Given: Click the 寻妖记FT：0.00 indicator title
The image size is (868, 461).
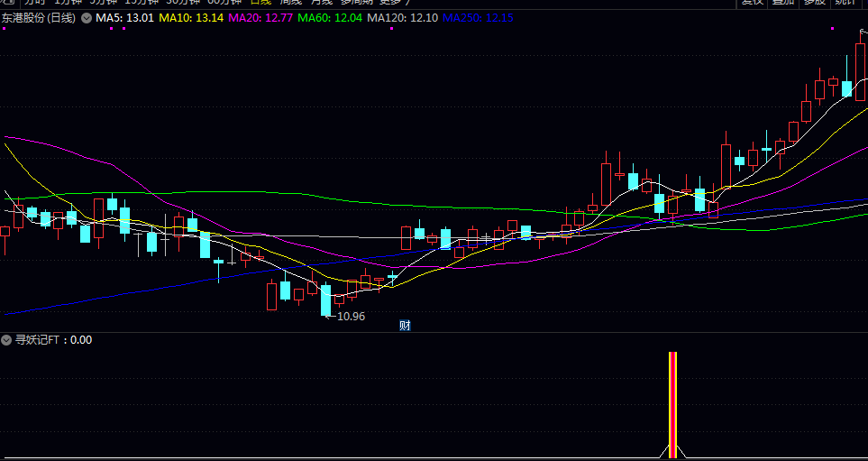Looking at the screenshot, I should [53, 340].
